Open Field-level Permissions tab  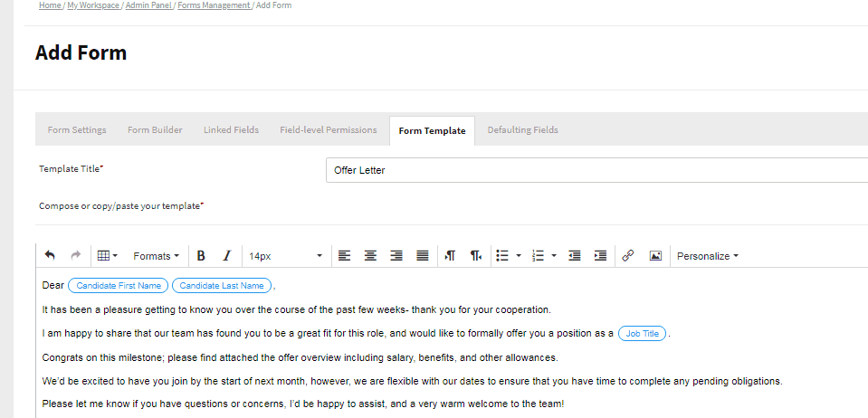[329, 130]
